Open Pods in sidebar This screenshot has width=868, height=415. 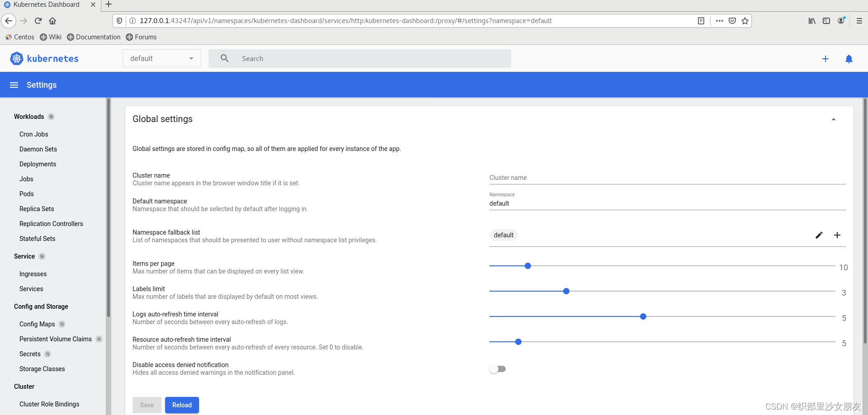point(27,194)
